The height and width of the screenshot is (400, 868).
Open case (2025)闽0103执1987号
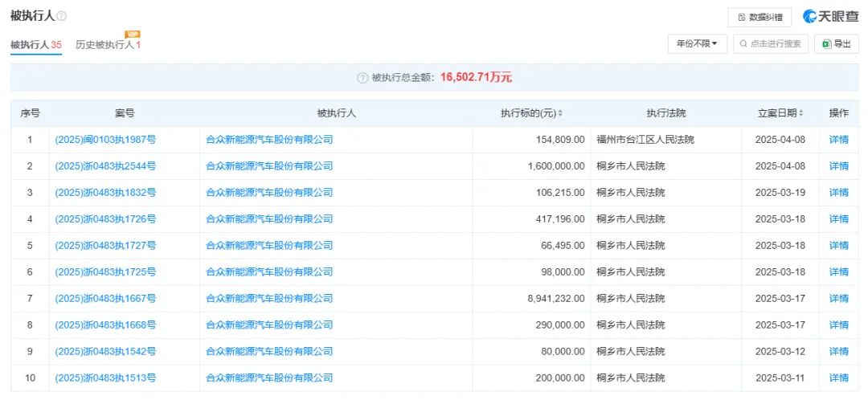105,140
